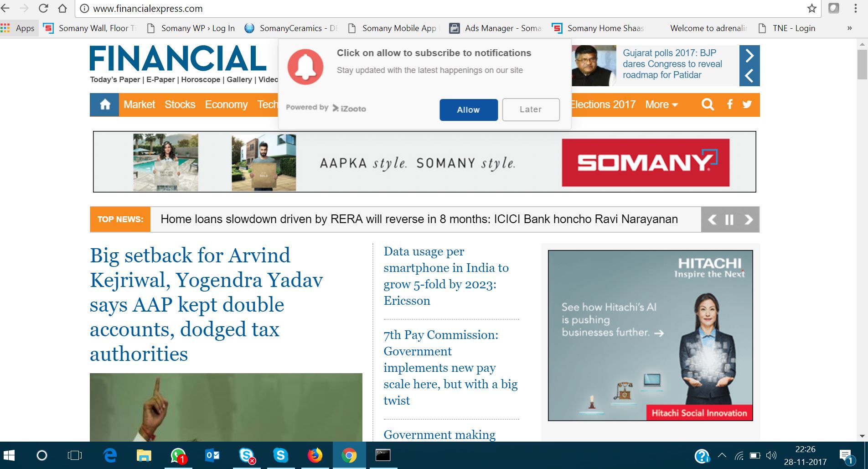Open the home loans RERA ticker headline

point(419,219)
